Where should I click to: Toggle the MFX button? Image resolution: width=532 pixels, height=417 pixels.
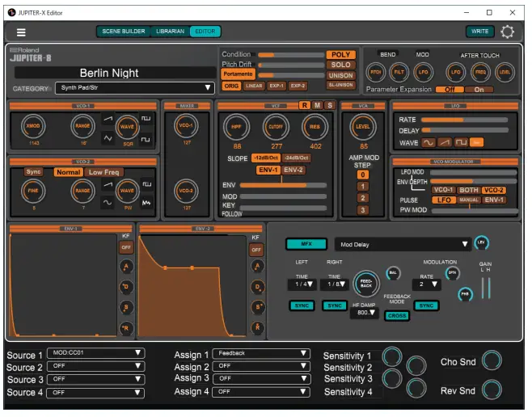coord(306,244)
